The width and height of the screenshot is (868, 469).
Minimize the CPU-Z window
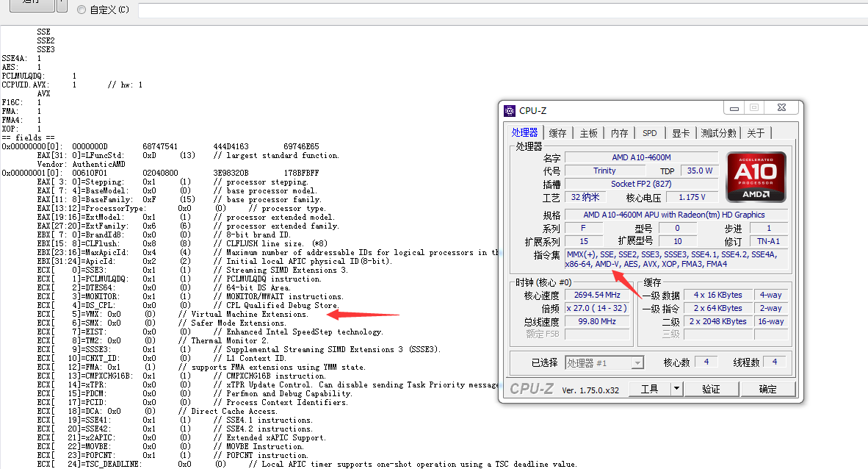coord(734,108)
